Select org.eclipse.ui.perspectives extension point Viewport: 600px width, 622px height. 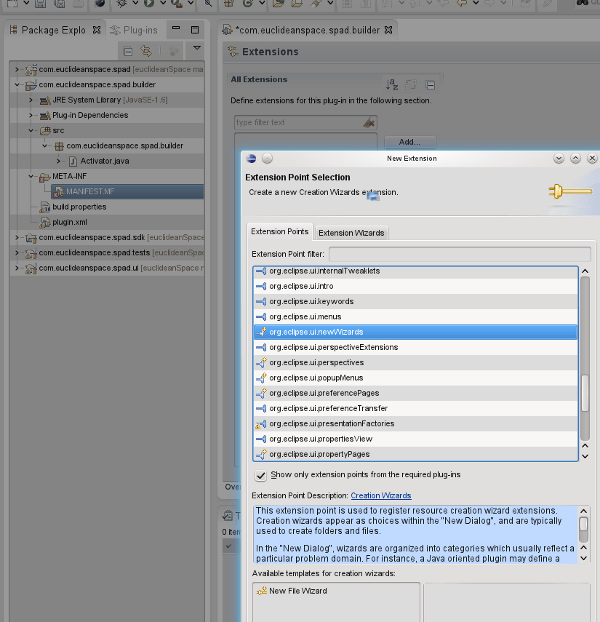pyautogui.click(x=416, y=363)
